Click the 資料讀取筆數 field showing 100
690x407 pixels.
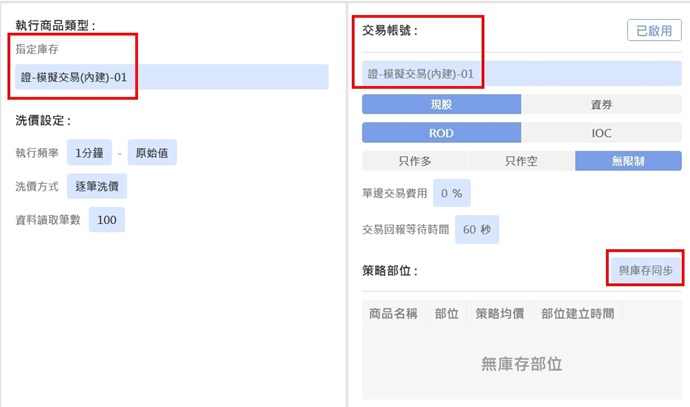[107, 220]
